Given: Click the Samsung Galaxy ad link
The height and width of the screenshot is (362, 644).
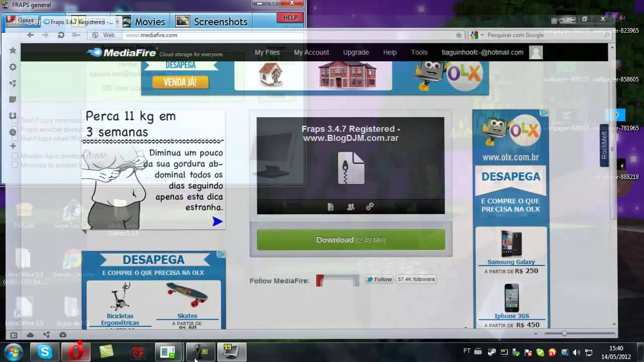Looking at the screenshot, I should [x=511, y=262].
